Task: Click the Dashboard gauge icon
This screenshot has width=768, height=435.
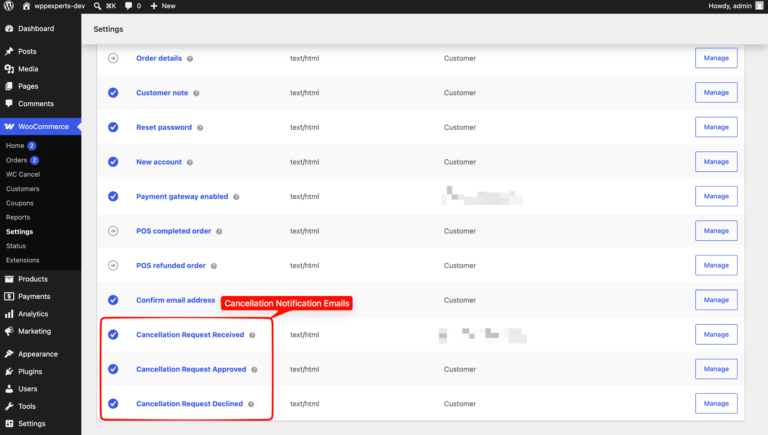Action: tap(9, 28)
